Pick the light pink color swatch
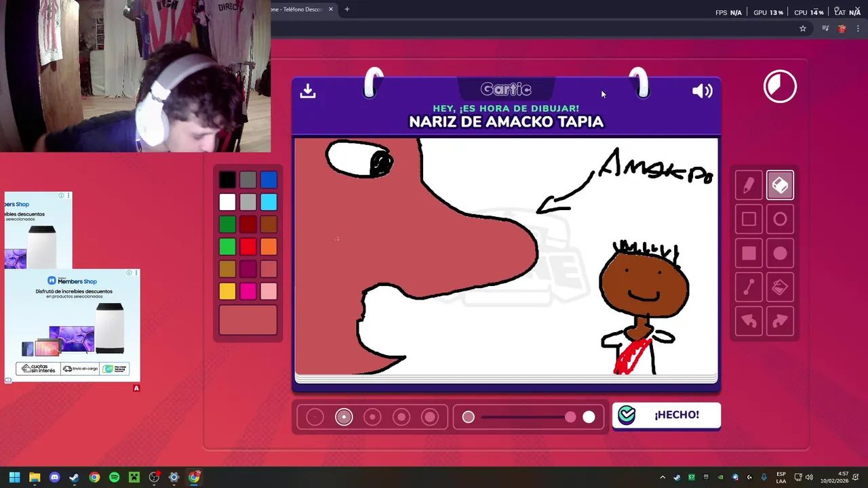The image size is (868, 488). [269, 291]
